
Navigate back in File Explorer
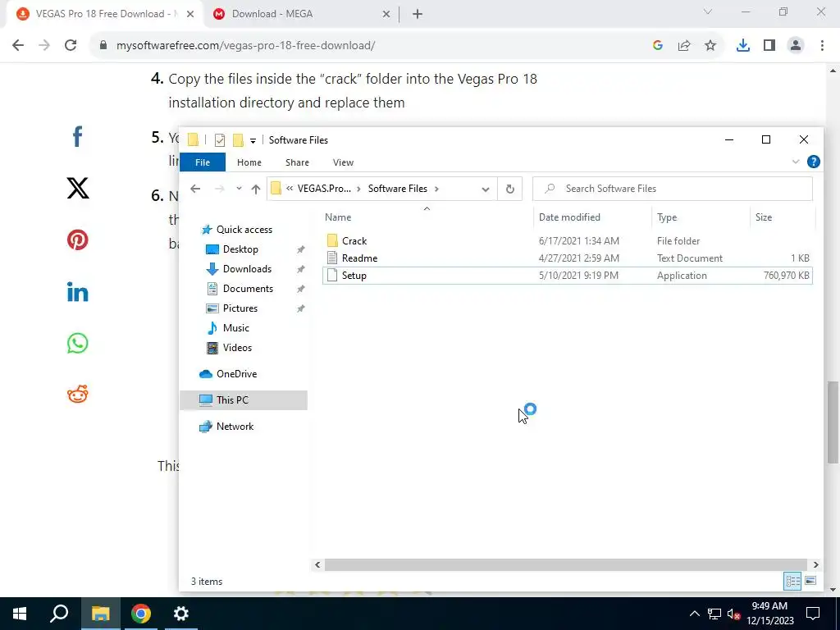click(195, 189)
